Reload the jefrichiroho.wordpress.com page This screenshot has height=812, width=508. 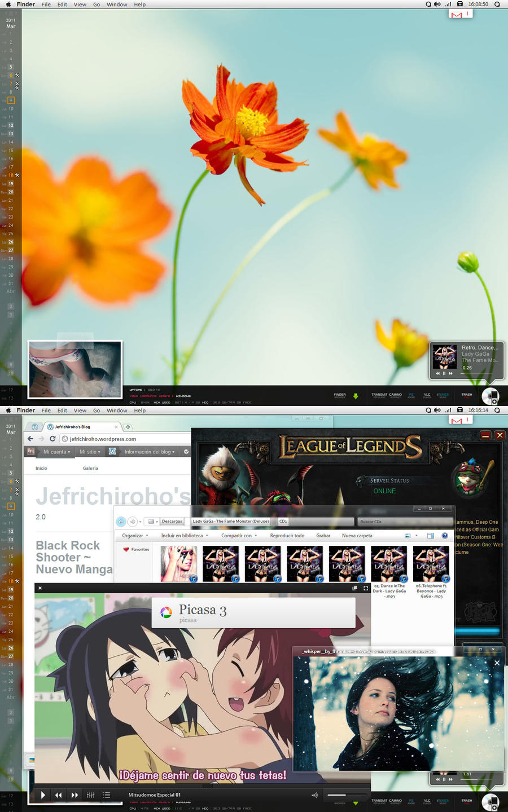click(52, 439)
